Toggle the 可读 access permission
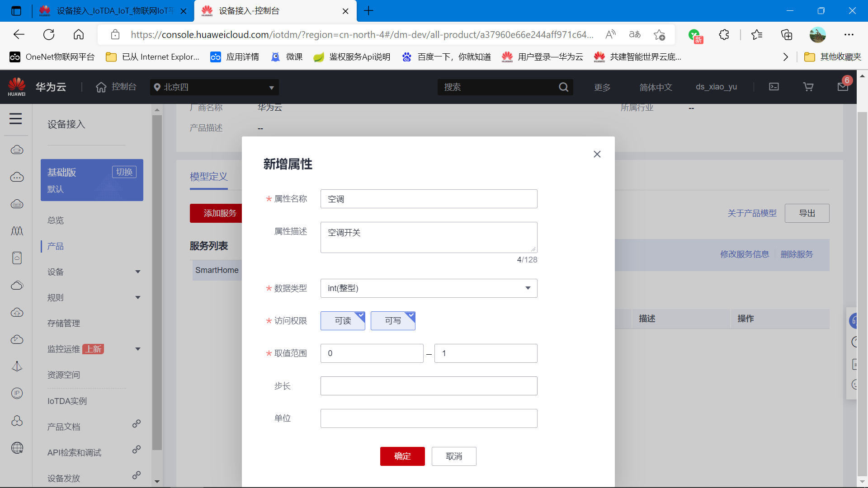Viewport: 868px width, 488px height. pyautogui.click(x=343, y=321)
